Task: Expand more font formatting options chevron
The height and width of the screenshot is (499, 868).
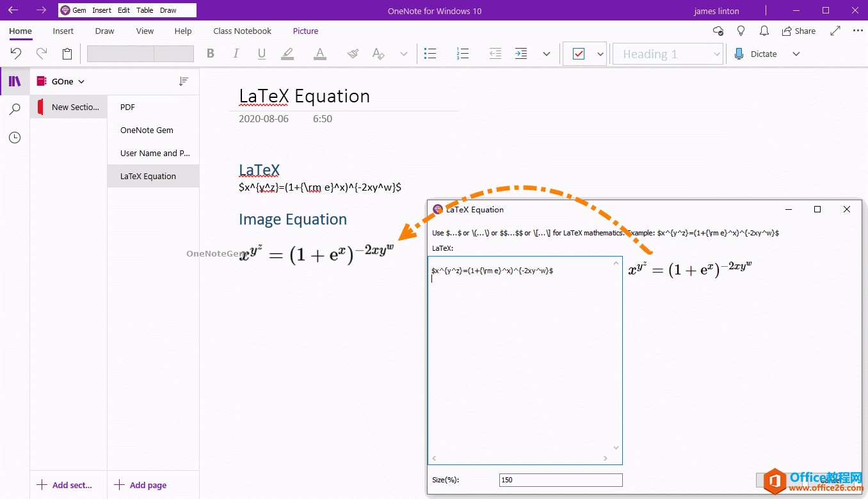Action: click(404, 54)
